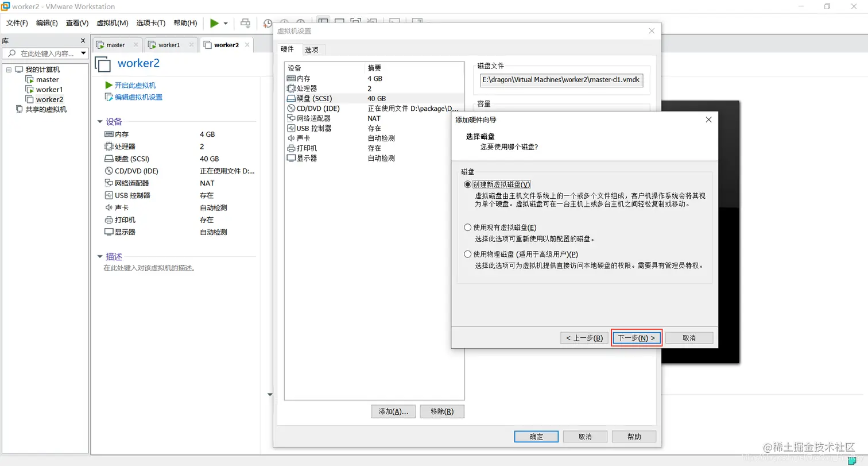
Task: Click CD/DVD (IDE) icon in settings hardware list
Action: coord(291,108)
